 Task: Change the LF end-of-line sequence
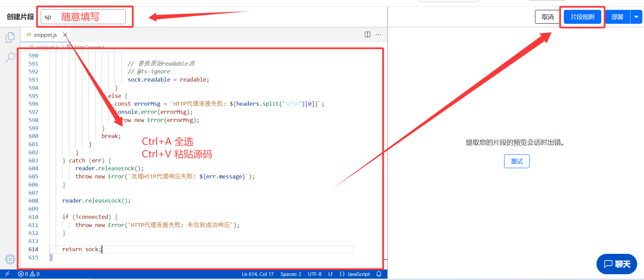point(330,274)
